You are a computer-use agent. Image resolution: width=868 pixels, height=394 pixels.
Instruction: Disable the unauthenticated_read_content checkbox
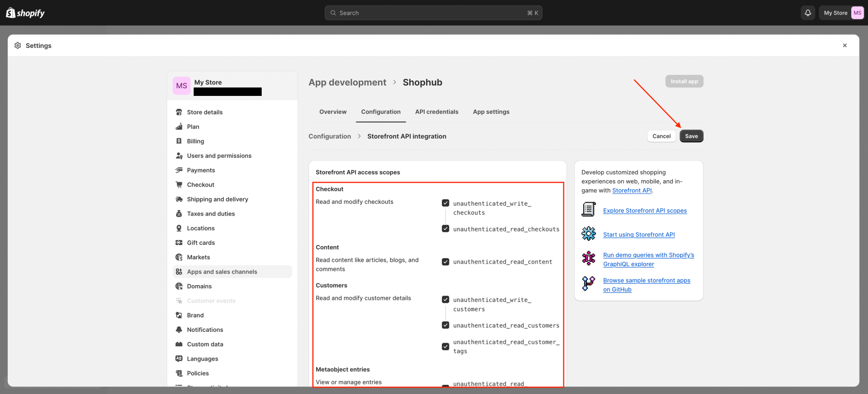445,261
